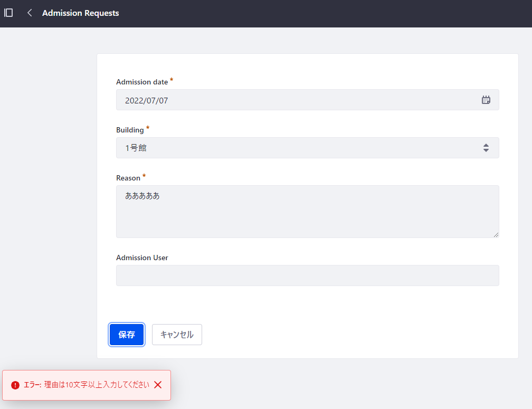Click the Reason field label
The height and width of the screenshot is (409, 532).
(128, 178)
